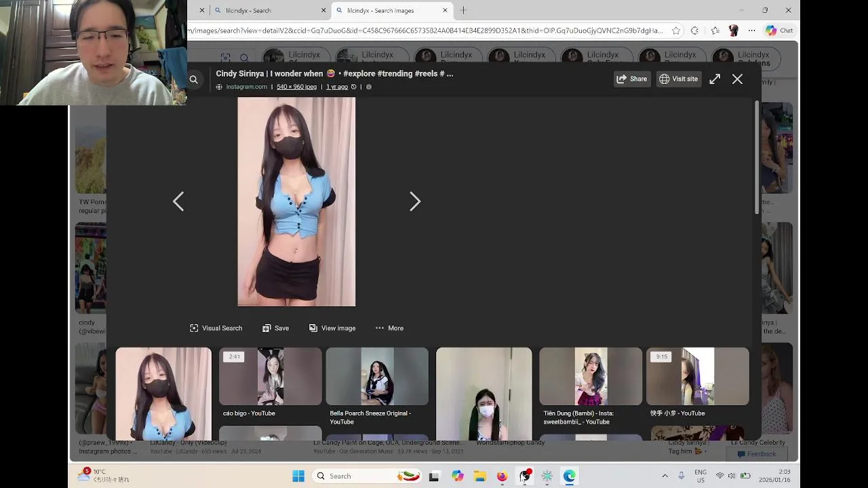The height and width of the screenshot is (488, 868).
Task: Click the 540 × 960 jpeg size link
Action: coord(296,87)
